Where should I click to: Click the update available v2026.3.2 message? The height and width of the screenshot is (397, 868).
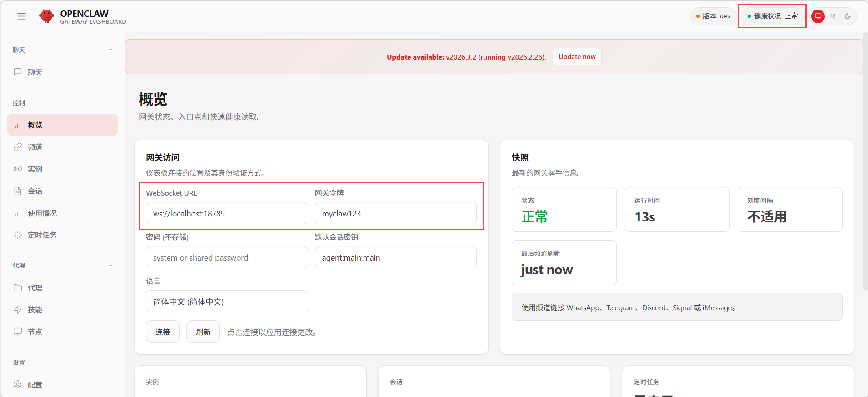pyautogui.click(x=466, y=57)
